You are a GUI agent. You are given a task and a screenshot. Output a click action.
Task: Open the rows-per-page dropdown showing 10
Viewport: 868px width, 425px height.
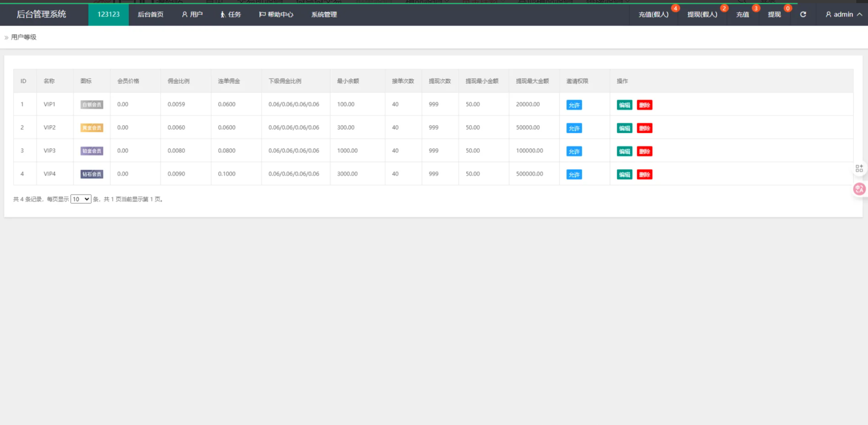coord(81,199)
